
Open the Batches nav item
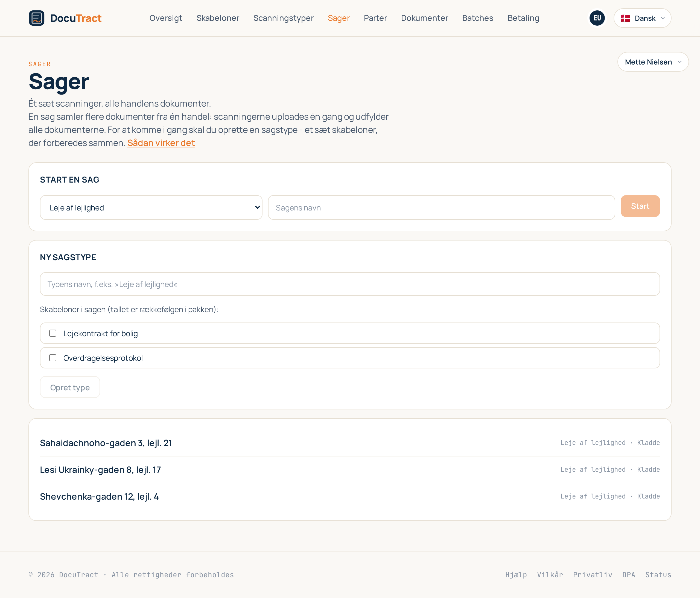point(478,18)
